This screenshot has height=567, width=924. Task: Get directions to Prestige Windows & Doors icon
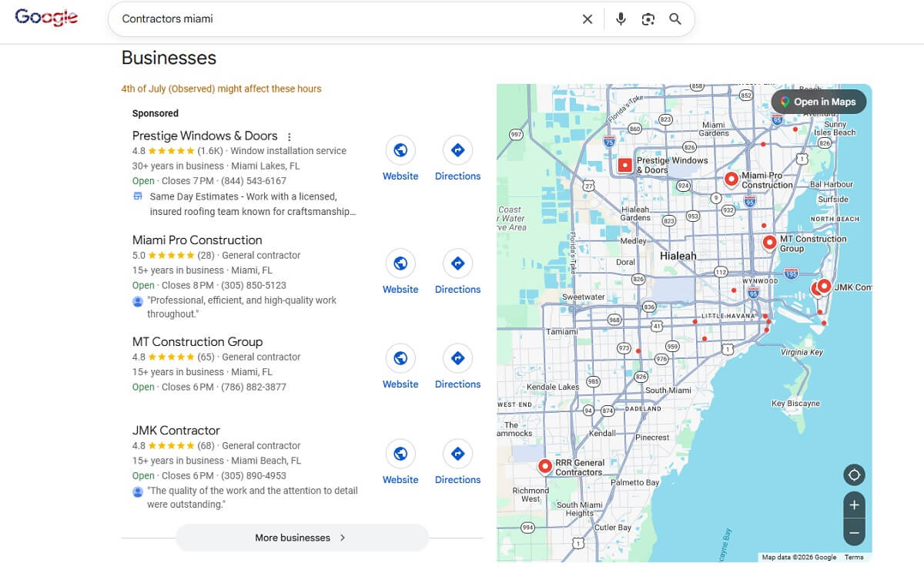[457, 150]
